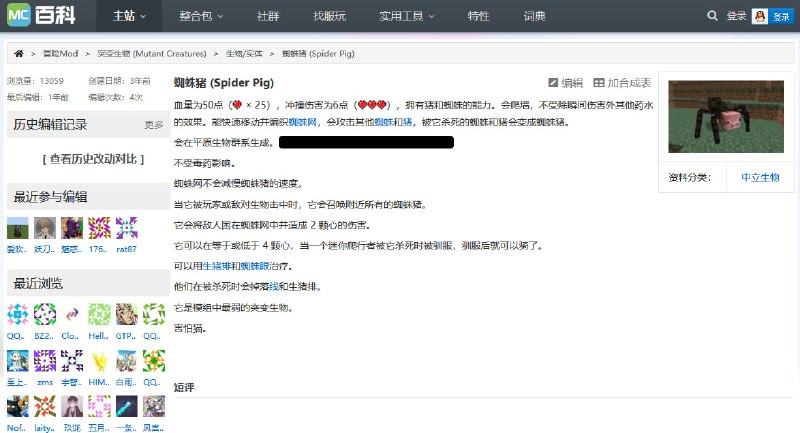Open avatar of editor 妖刀..
This screenshot has height=433, width=800.
tap(45, 228)
